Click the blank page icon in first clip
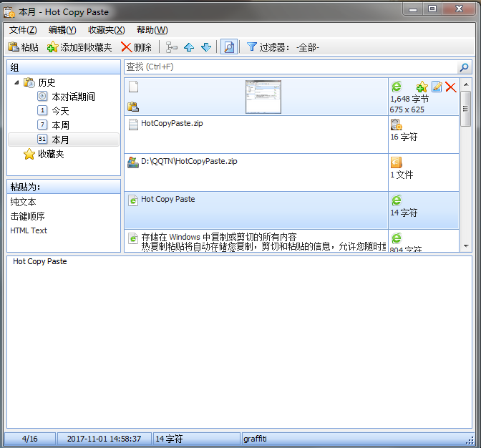This screenshot has width=481, height=448. 133,87
